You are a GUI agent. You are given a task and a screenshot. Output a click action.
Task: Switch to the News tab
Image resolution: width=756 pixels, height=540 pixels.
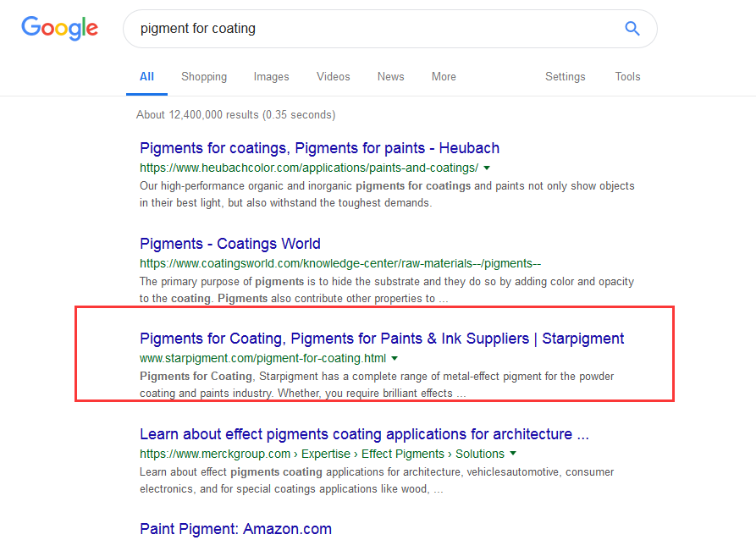point(390,77)
